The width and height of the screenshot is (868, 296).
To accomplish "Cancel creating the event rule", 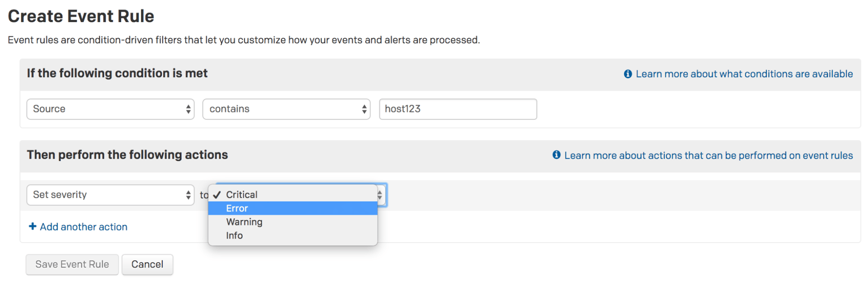I will tap(147, 264).
